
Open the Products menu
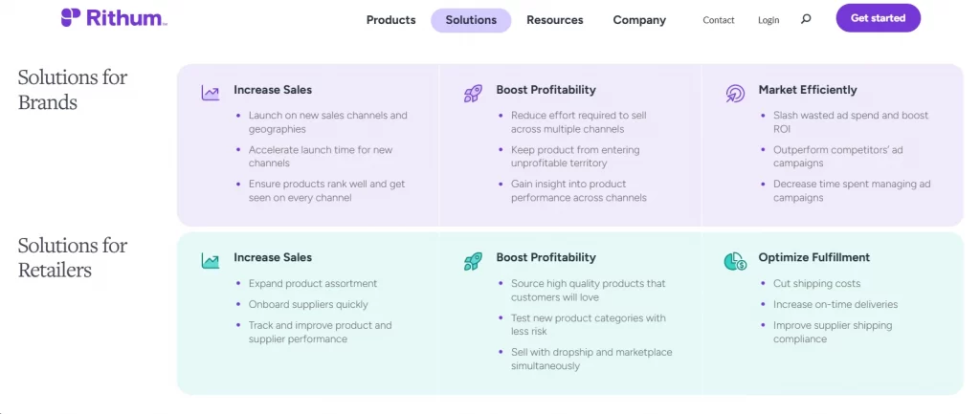pos(390,20)
